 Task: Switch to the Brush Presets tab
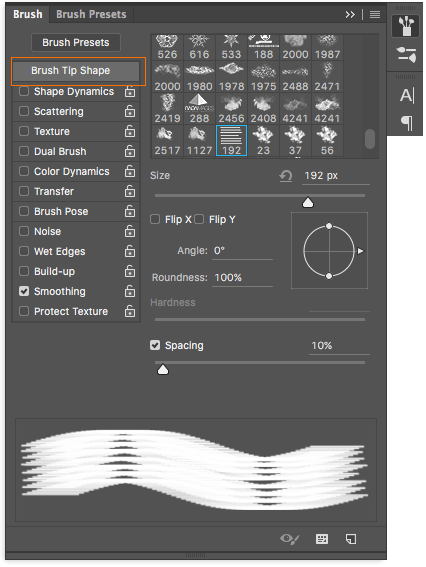[91, 14]
